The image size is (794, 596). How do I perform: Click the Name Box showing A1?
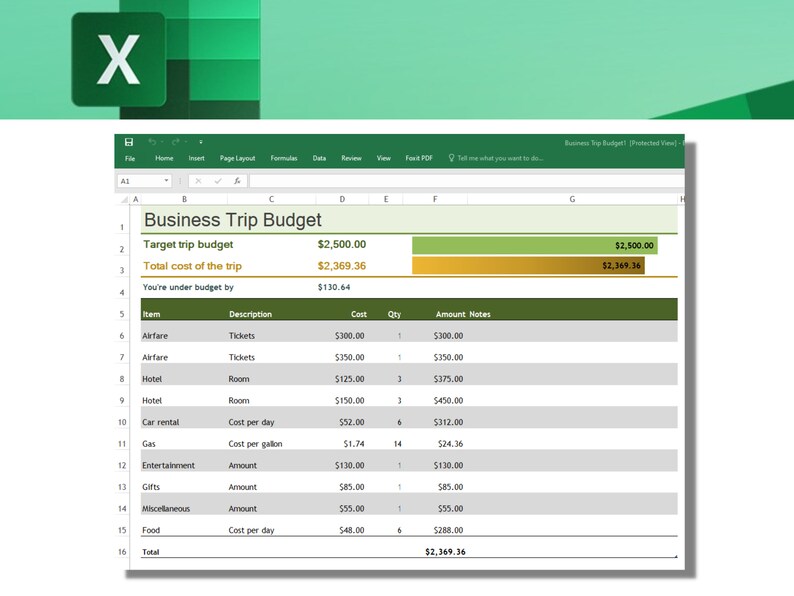144,181
